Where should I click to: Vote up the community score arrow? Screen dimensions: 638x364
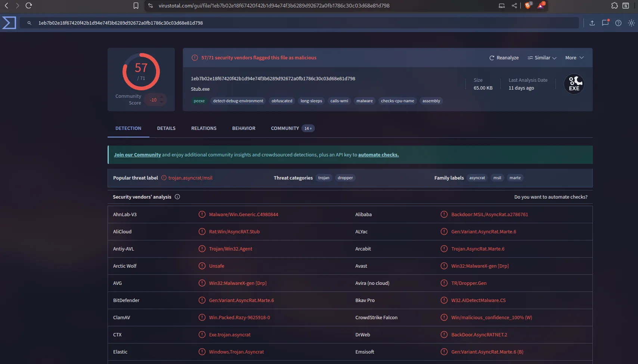pyautogui.click(x=162, y=97)
